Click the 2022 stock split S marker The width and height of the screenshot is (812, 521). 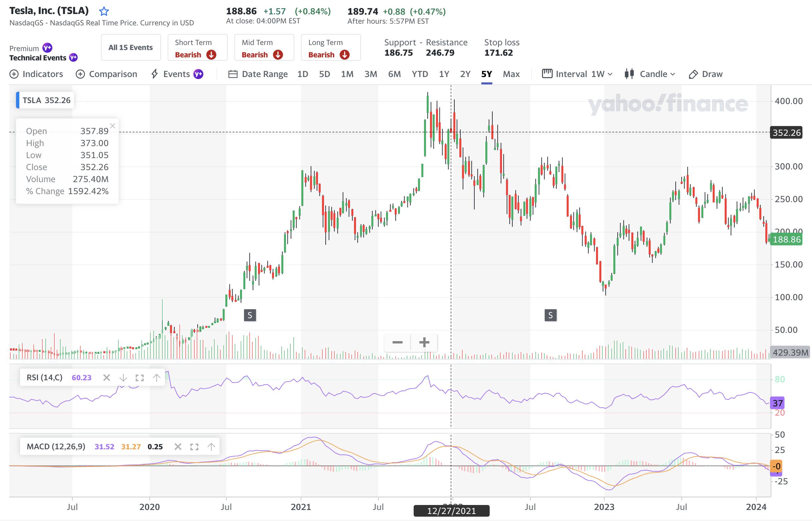pos(550,315)
